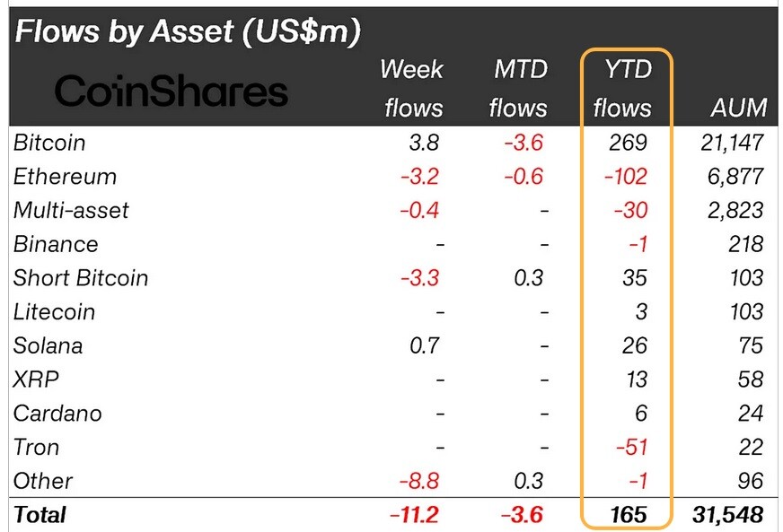Select the Solana row label

48,346
